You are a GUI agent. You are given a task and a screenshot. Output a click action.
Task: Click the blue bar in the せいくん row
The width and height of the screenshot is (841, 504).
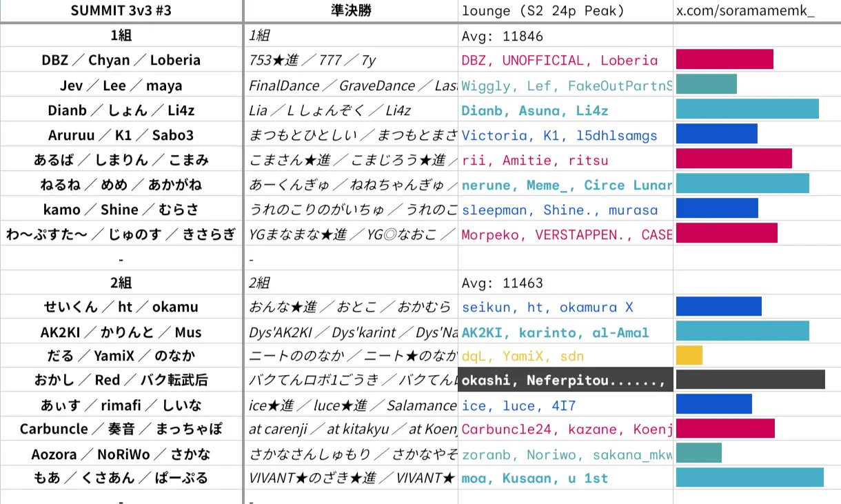point(719,306)
